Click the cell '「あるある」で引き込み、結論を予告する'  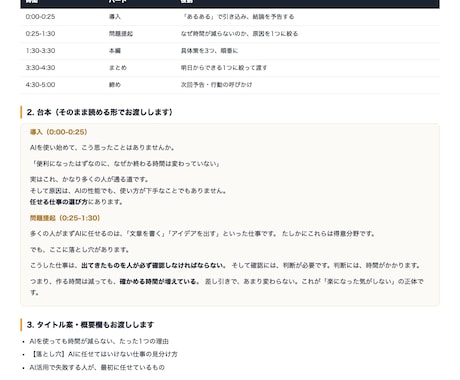pos(237,17)
